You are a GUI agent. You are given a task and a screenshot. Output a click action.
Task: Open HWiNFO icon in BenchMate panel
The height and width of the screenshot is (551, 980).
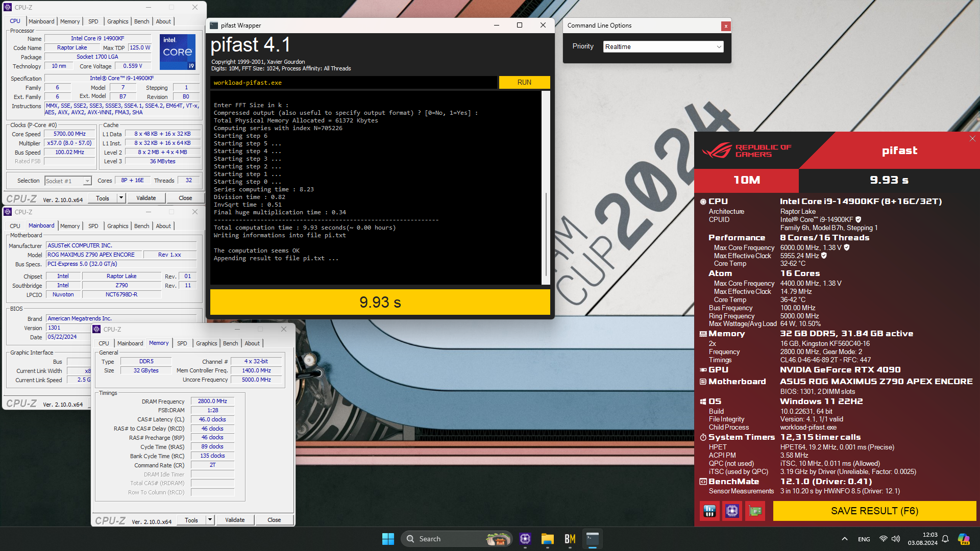pos(709,511)
